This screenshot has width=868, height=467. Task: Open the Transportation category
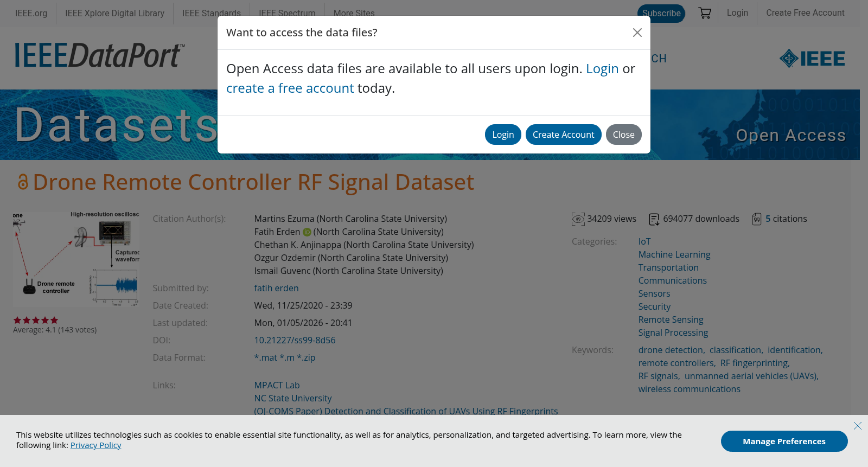pos(668,268)
